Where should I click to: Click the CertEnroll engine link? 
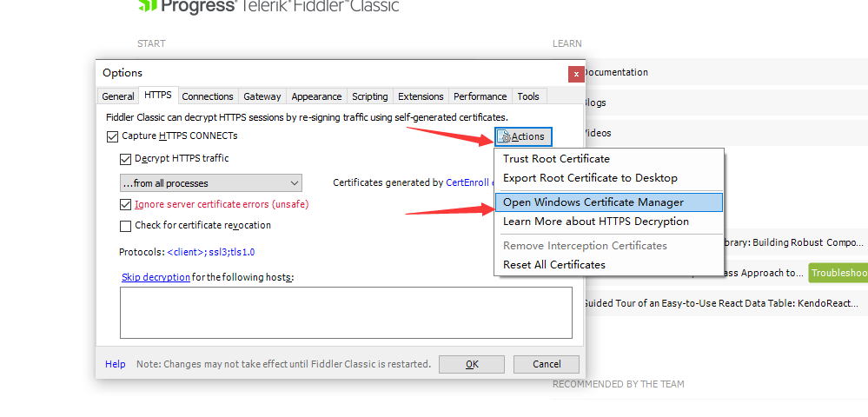click(471, 182)
